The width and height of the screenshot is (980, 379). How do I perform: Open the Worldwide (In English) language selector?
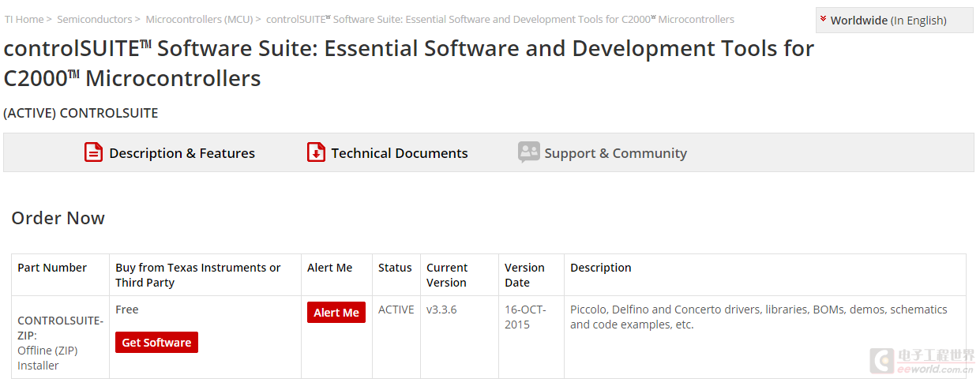pos(894,21)
